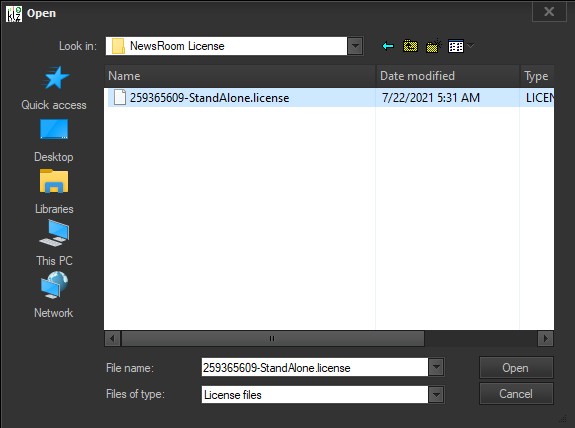
Task: Select the 259365609-StandAlone.license file
Action: point(209,98)
